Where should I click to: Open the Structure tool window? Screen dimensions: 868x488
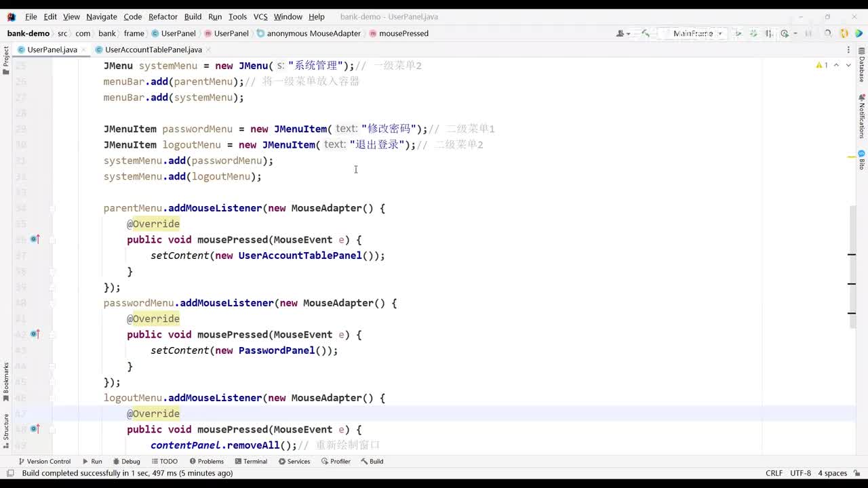(6, 431)
